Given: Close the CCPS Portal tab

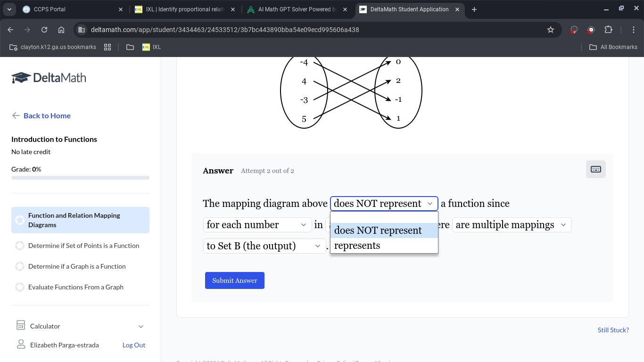Looking at the screenshot, I should [x=121, y=9].
